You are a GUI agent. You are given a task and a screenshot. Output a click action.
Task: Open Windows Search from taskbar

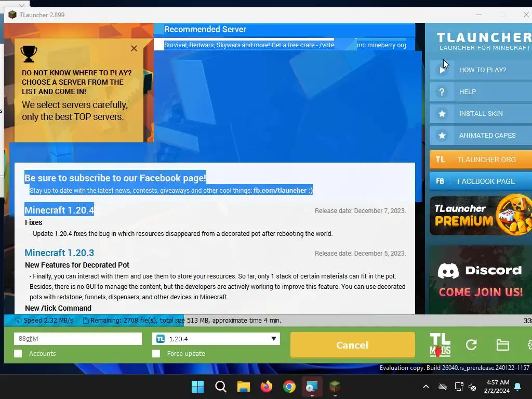coord(220,387)
